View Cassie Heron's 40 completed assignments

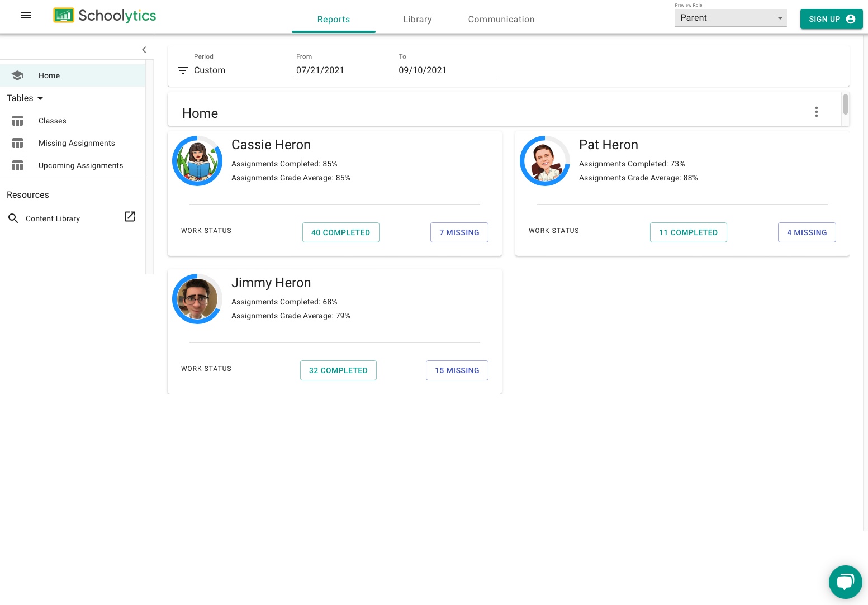(x=341, y=232)
